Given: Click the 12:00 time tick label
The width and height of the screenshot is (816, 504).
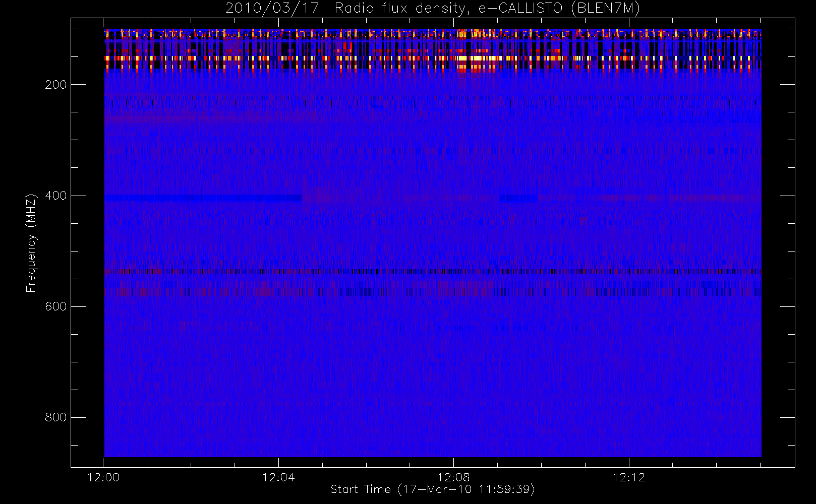Looking at the screenshot, I should click(103, 477).
